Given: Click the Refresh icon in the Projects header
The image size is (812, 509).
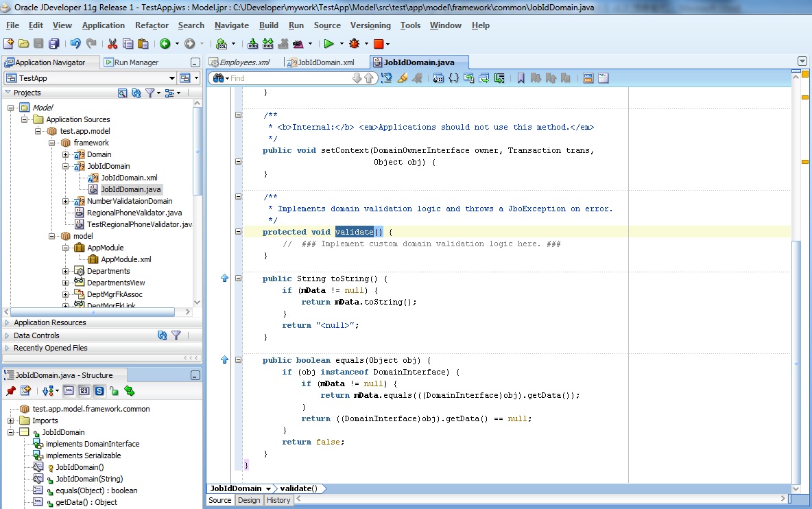Looking at the screenshot, I should click(136, 93).
